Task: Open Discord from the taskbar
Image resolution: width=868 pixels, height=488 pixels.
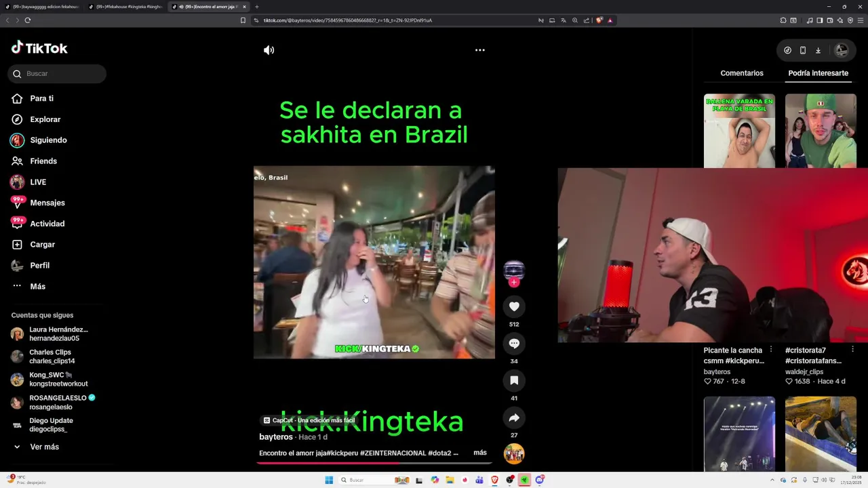Action: pyautogui.click(x=540, y=480)
